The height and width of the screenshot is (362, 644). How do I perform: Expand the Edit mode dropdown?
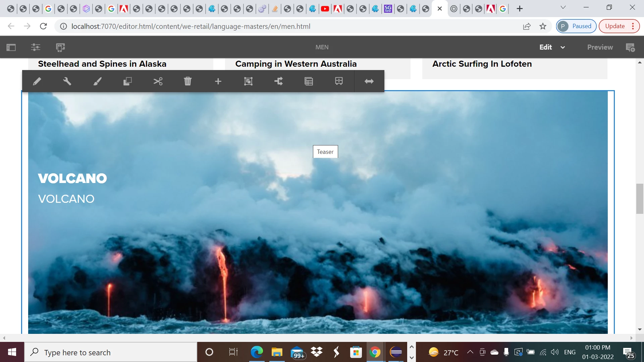click(x=562, y=47)
